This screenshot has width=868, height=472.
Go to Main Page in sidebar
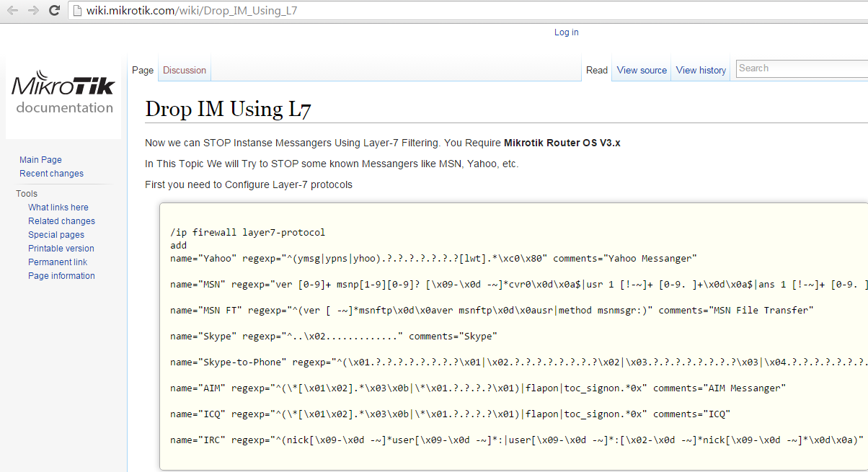(x=40, y=160)
